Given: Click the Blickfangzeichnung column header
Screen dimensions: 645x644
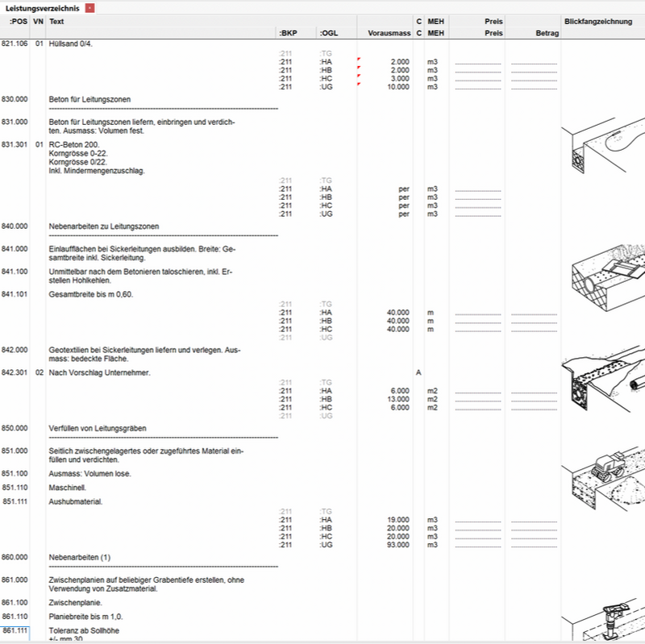Looking at the screenshot, I should point(597,22).
